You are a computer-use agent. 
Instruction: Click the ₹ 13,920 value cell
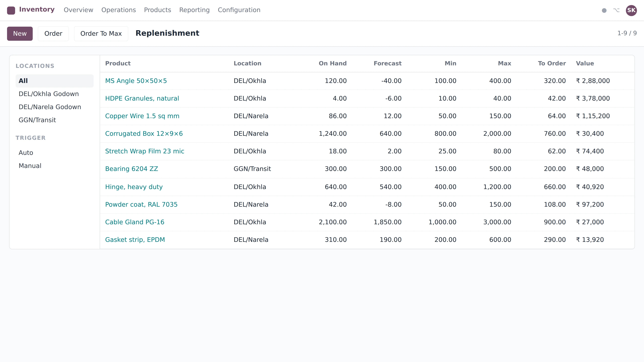click(x=590, y=240)
